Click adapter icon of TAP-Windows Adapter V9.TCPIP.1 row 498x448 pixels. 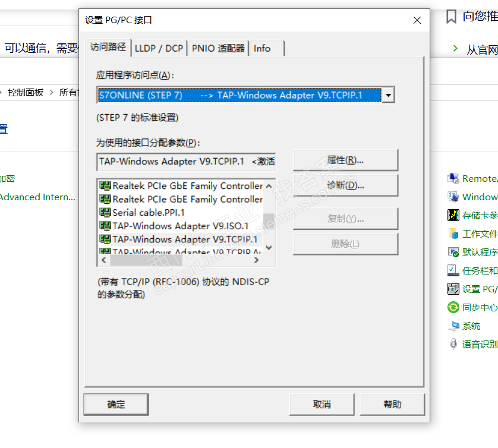(x=105, y=239)
